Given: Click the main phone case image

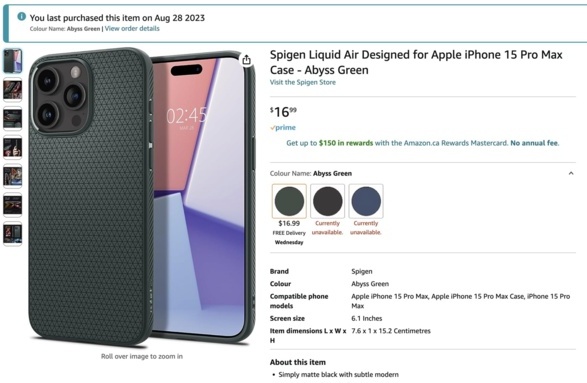Looking at the screenshot, I should click(142, 197).
